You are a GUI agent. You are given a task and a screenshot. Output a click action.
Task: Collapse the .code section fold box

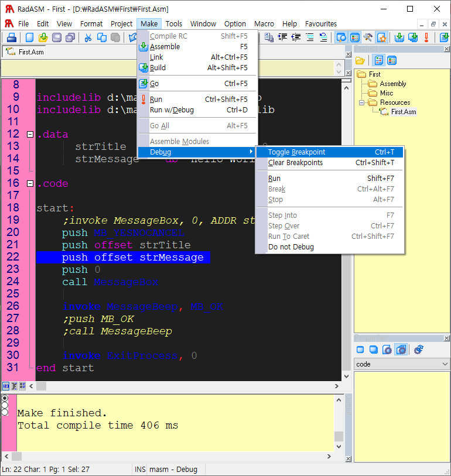30,183
